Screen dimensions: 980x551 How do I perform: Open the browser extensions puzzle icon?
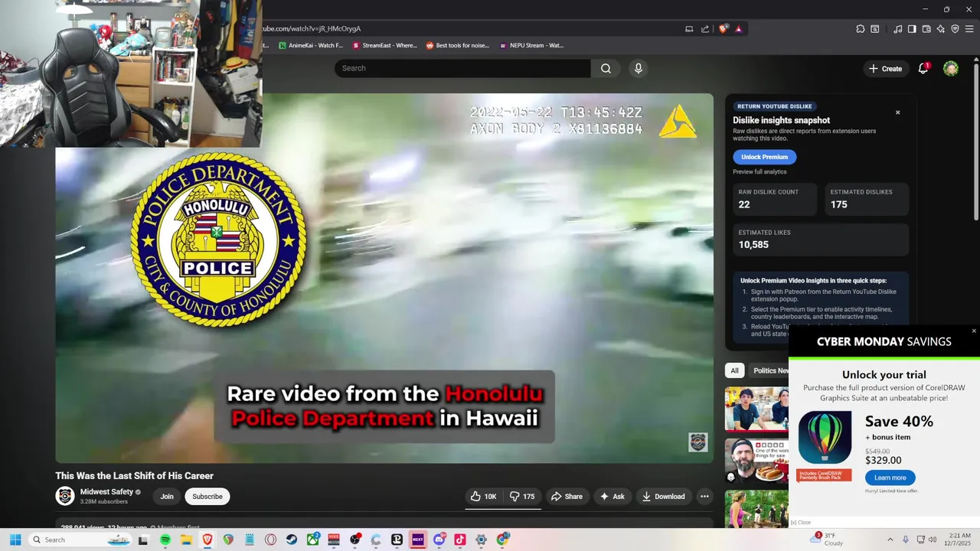point(861,29)
